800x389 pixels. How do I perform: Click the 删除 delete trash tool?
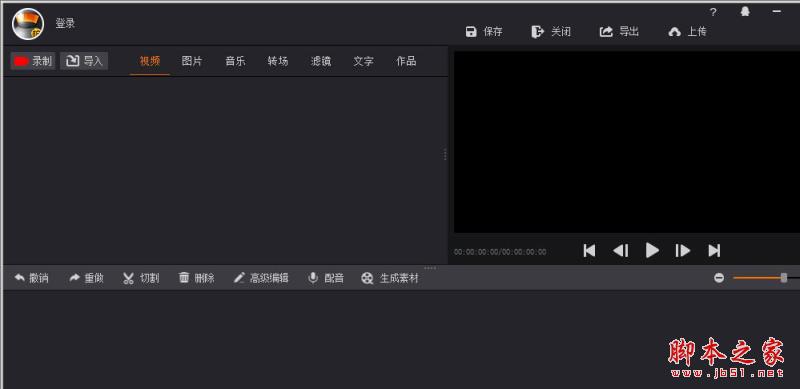pos(196,278)
